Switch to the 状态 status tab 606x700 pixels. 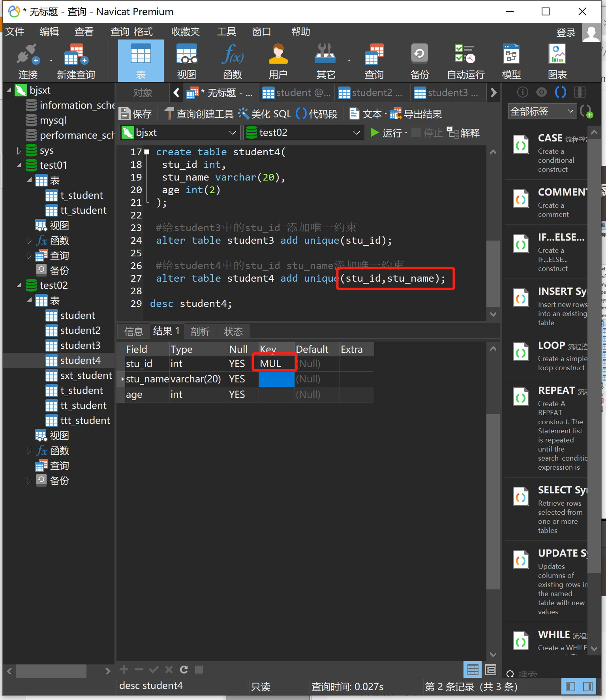click(233, 331)
